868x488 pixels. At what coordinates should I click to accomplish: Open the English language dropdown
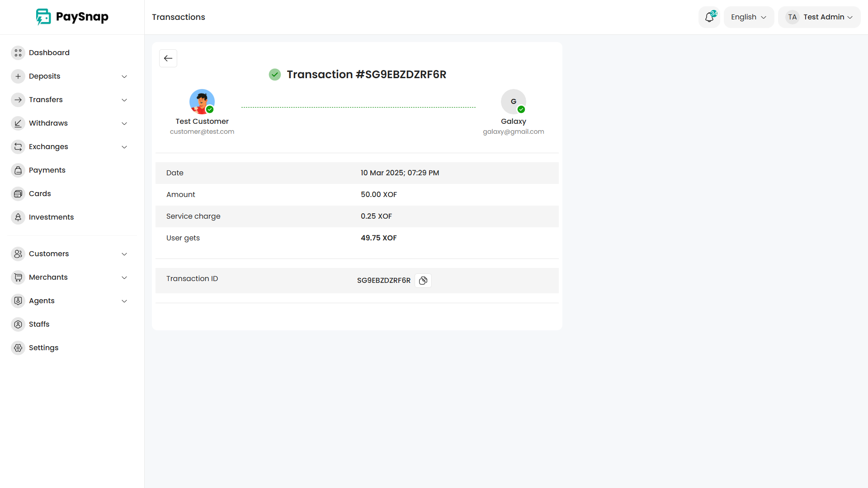pos(749,17)
